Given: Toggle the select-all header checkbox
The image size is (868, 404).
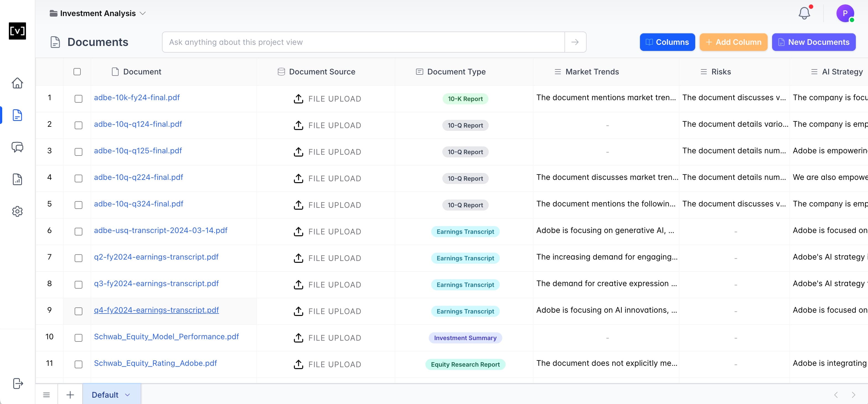Looking at the screenshot, I should click(77, 72).
